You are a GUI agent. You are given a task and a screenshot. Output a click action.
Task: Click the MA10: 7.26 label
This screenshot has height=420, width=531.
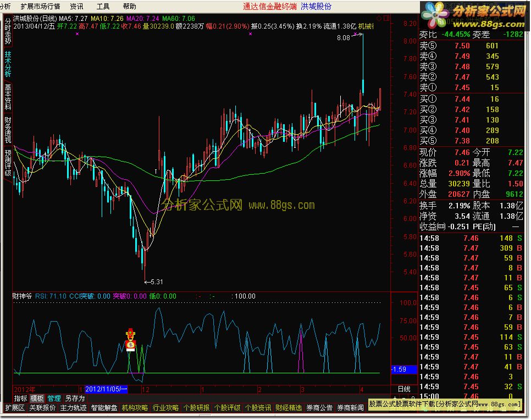point(107,18)
